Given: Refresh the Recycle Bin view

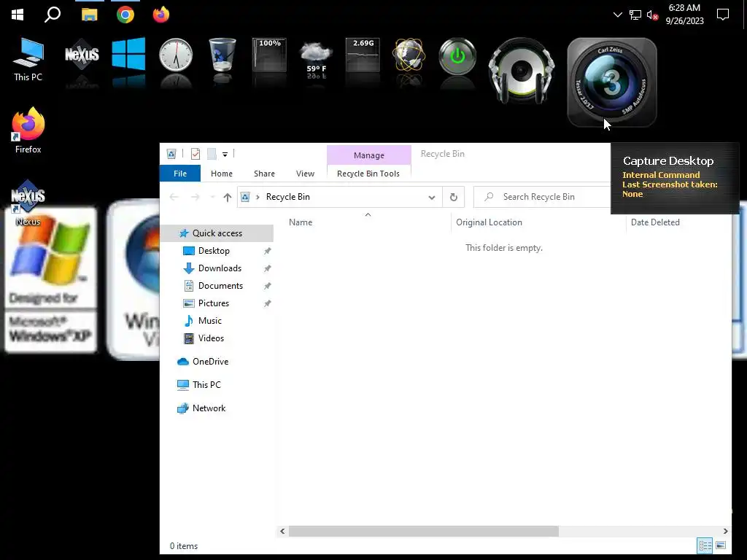Looking at the screenshot, I should 454,197.
